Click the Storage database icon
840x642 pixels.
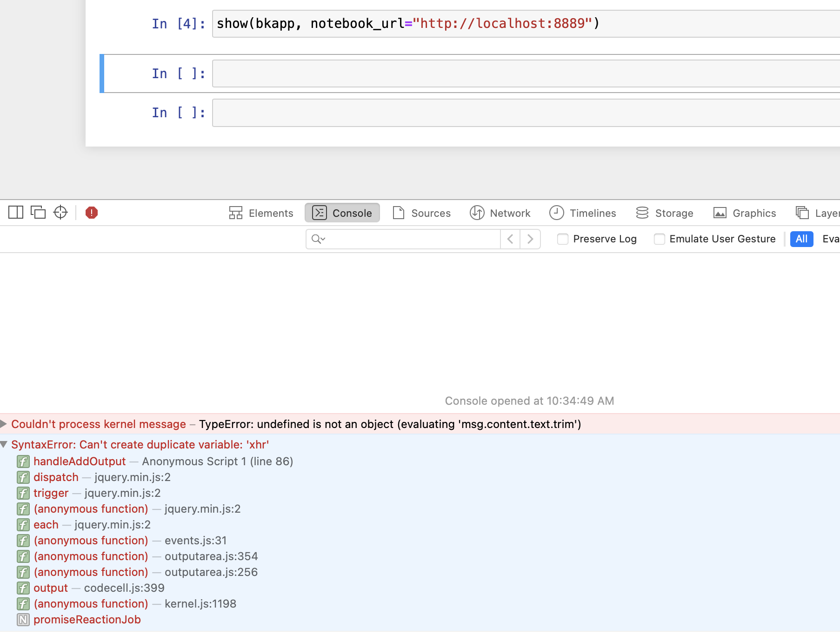pyautogui.click(x=642, y=213)
